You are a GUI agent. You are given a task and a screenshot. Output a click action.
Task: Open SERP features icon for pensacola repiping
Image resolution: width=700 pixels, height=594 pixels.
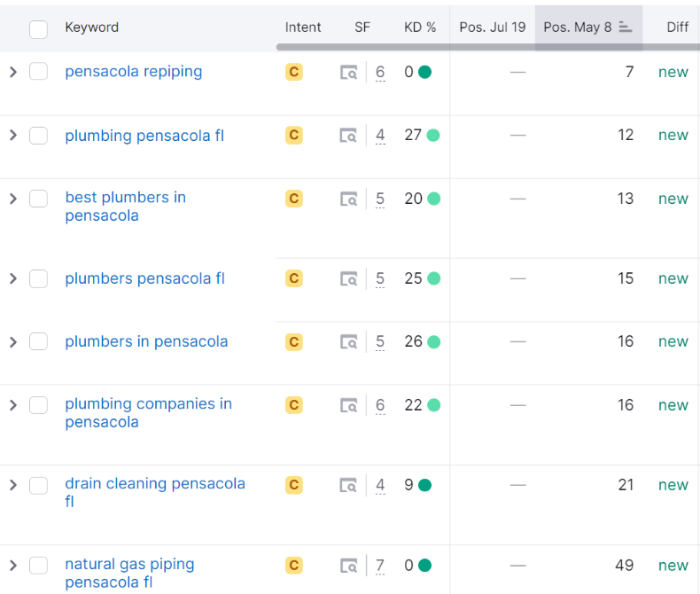349,73
